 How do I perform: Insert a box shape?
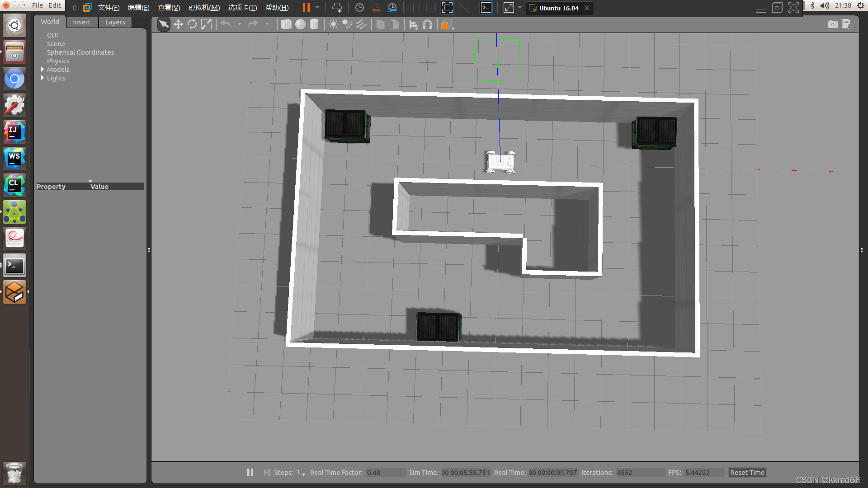(286, 24)
